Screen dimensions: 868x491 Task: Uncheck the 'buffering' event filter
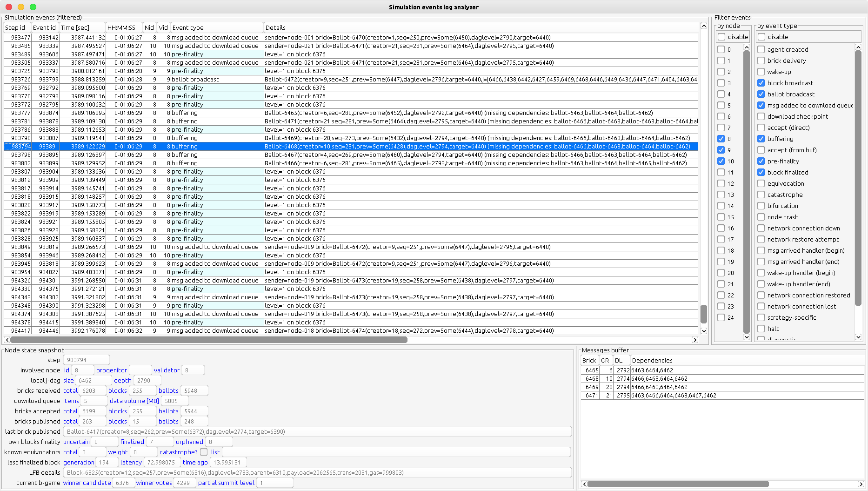[x=761, y=139]
